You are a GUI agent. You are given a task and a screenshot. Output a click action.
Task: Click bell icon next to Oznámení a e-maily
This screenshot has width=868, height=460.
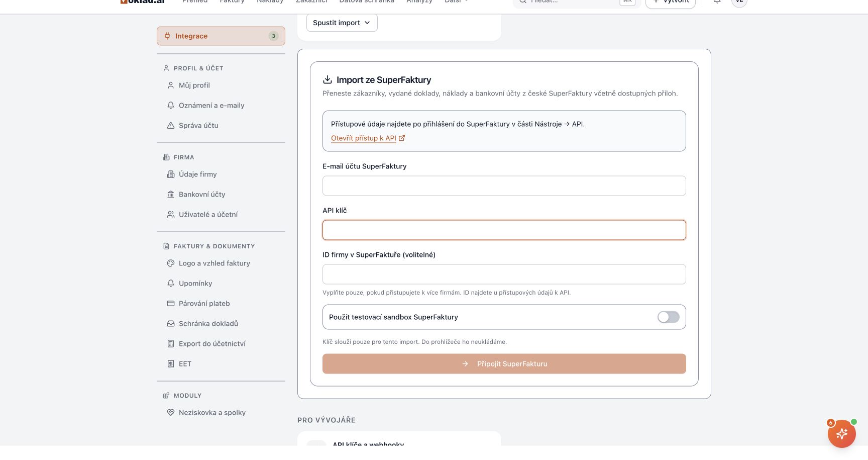pos(171,106)
